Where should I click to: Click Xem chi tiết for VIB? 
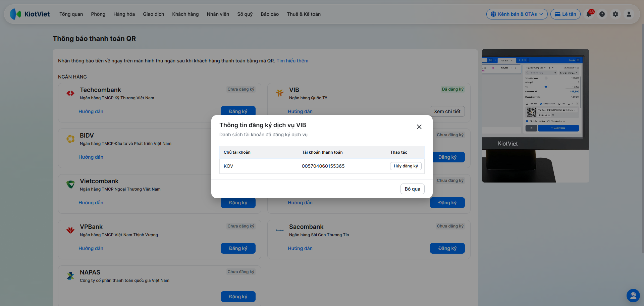coord(447,111)
